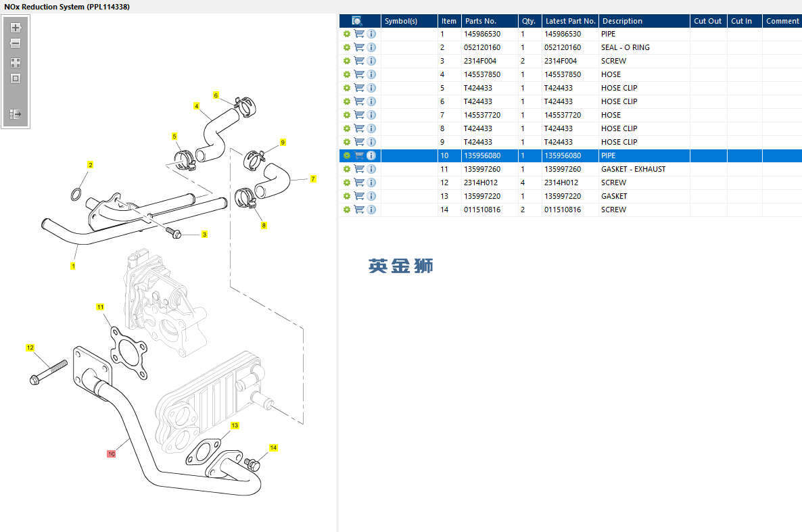Open info for item 8 HOSE CLIP

pyautogui.click(x=371, y=128)
